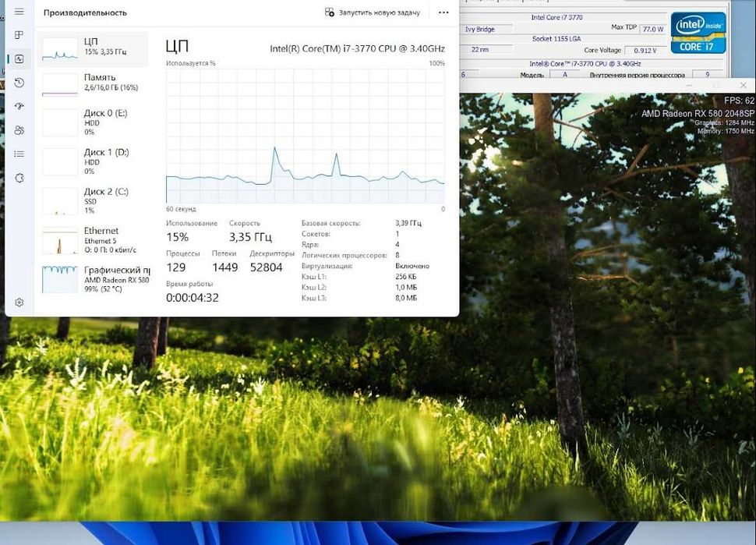Click the 'FPS: 62' overlay text
Viewport: 756px width, 545px height.
point(739,101)
